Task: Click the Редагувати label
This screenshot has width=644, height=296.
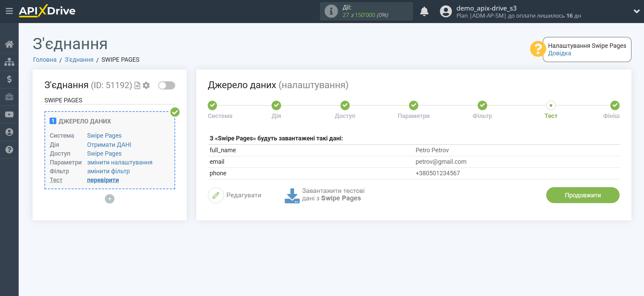Action: click(244, 195)
